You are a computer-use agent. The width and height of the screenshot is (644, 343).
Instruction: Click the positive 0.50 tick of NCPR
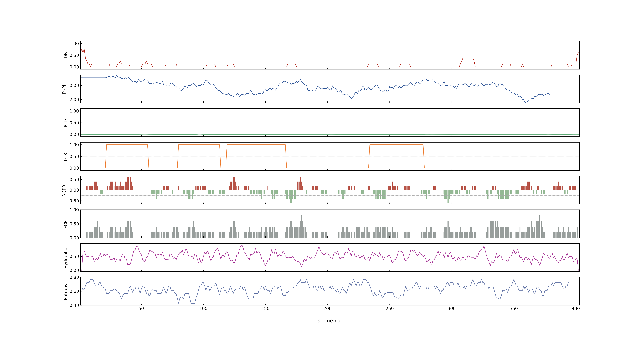(x=74, y=179)
